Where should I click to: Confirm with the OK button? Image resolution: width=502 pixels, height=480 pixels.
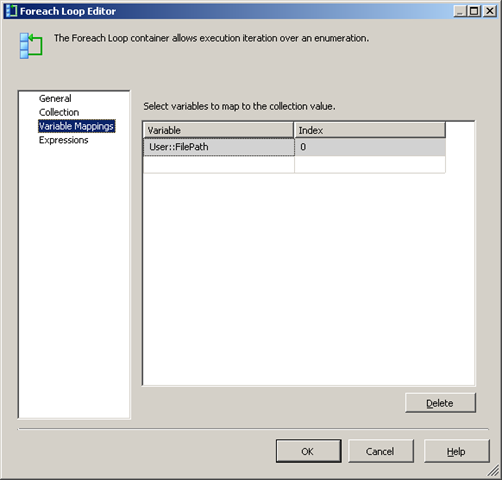[x=309, y=451]
